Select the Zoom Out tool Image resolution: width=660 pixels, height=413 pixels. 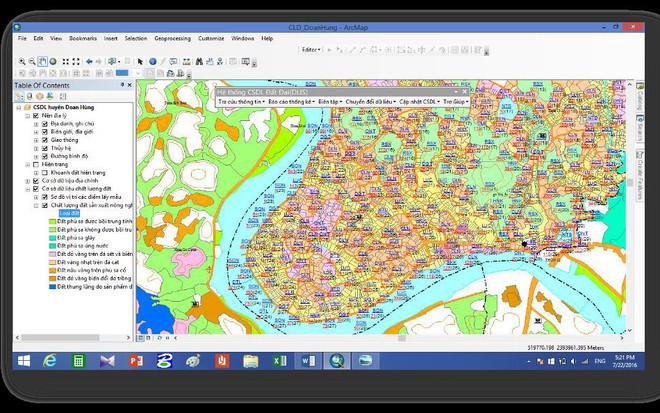coord(32,61)
